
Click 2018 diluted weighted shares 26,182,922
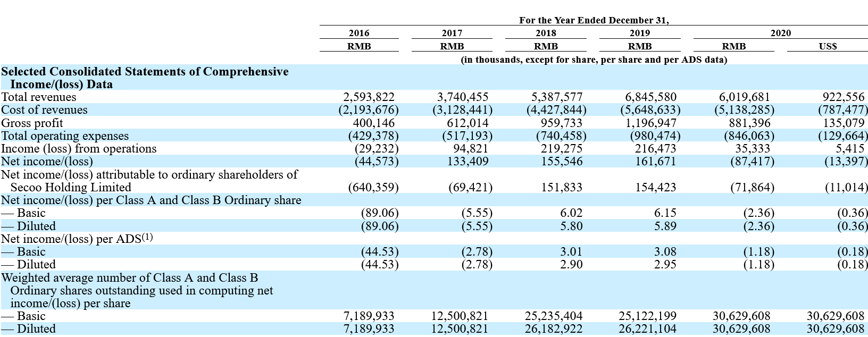(553, 328)
